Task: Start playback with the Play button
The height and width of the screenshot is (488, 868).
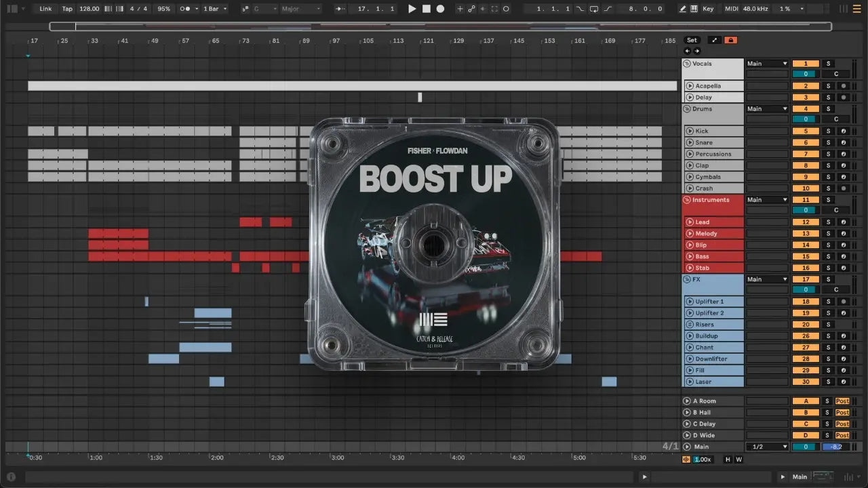Action: 412,9
